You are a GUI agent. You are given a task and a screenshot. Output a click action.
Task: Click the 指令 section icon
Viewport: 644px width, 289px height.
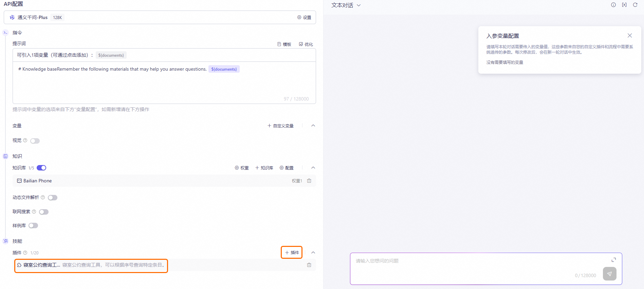[5, 33]
